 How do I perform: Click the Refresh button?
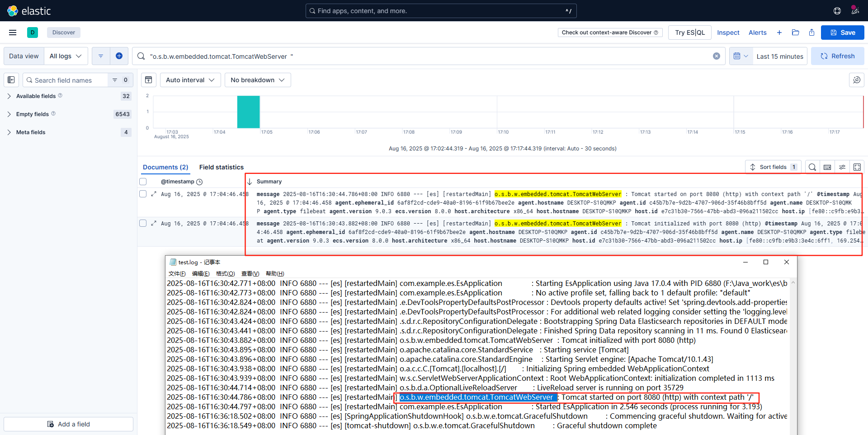coord(837,56)
